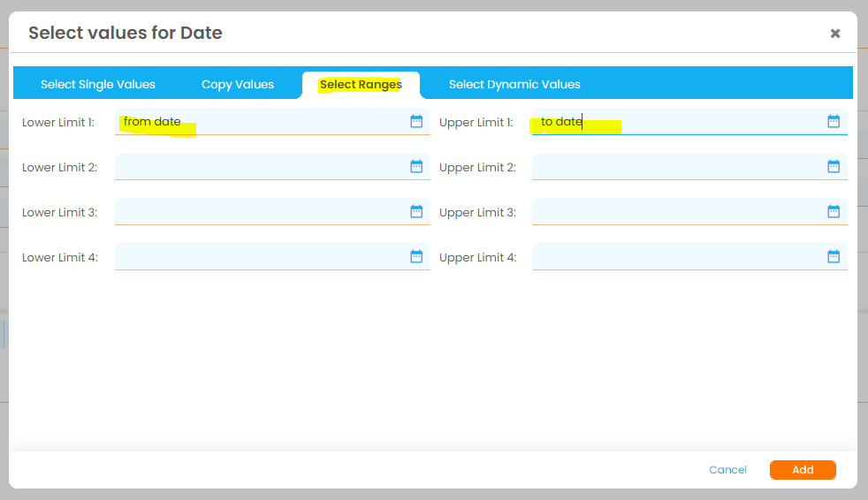The image size is (868, 500).
Task: Open calendar picker for Upper Limit 2
Action: click(x=834, y=166)
